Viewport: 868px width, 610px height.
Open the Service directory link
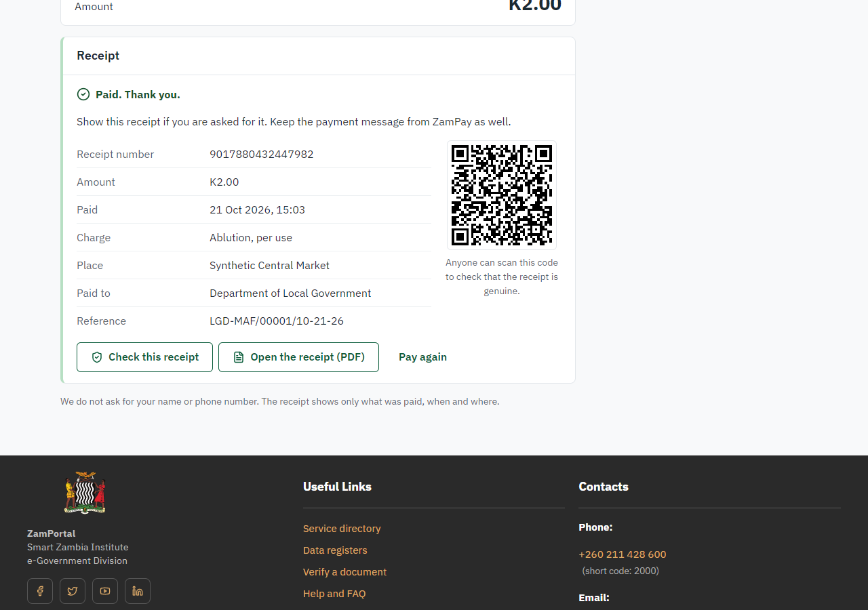pos(342,529)
